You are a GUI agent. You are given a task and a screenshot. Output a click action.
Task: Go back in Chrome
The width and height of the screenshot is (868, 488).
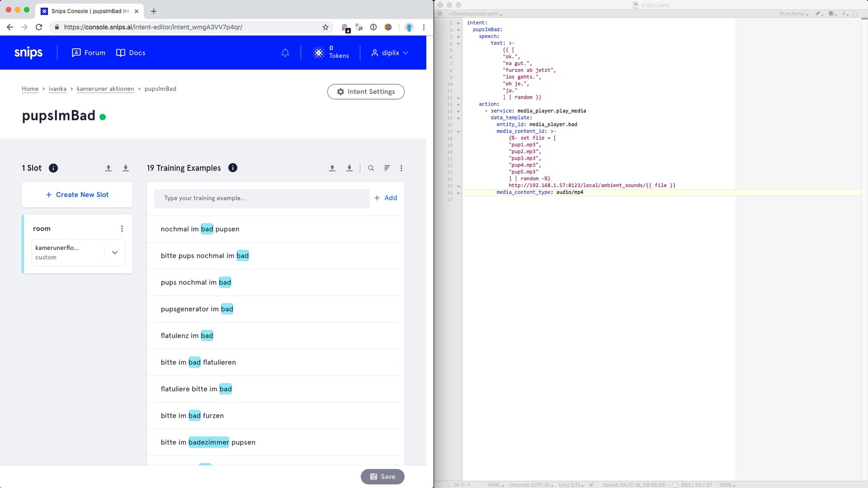pos(10,27)
